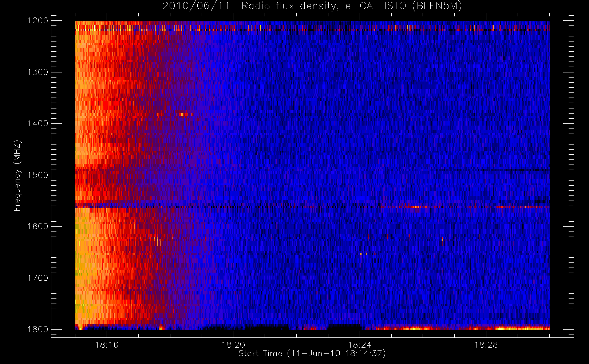Click the Start Time axis label
589x364 pixels.
pos(312,353)
